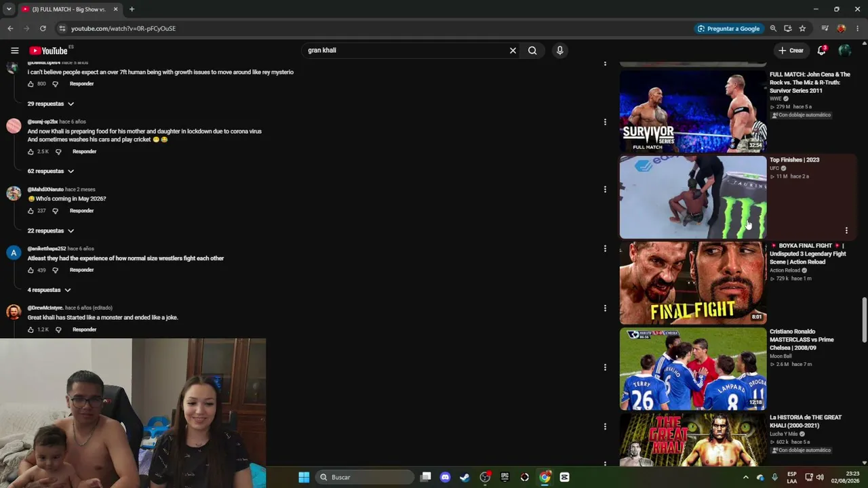Screen dimensions: 868x488
Task: Dislike the corona virus lockdown comment
Action: pos(58,152)
